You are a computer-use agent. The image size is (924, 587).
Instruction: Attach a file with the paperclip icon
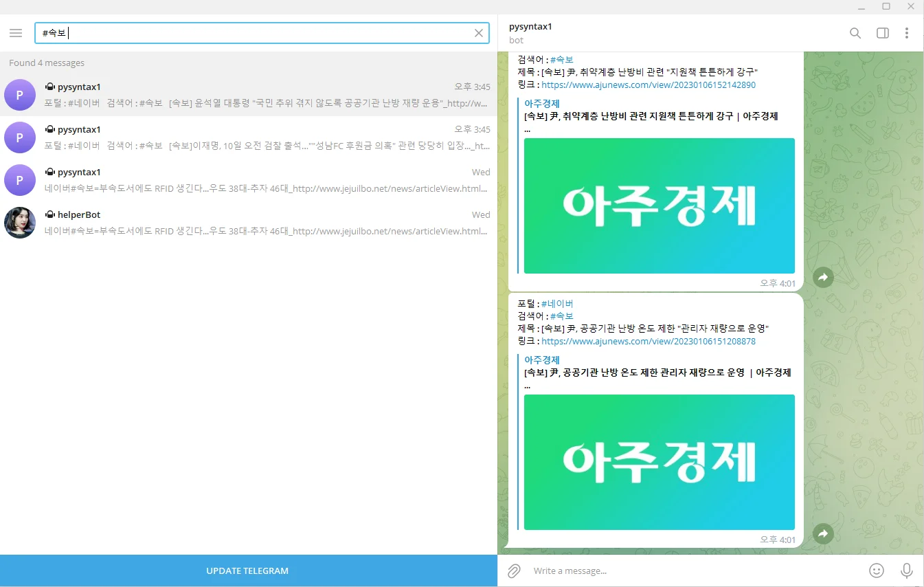tap(513, 571)
